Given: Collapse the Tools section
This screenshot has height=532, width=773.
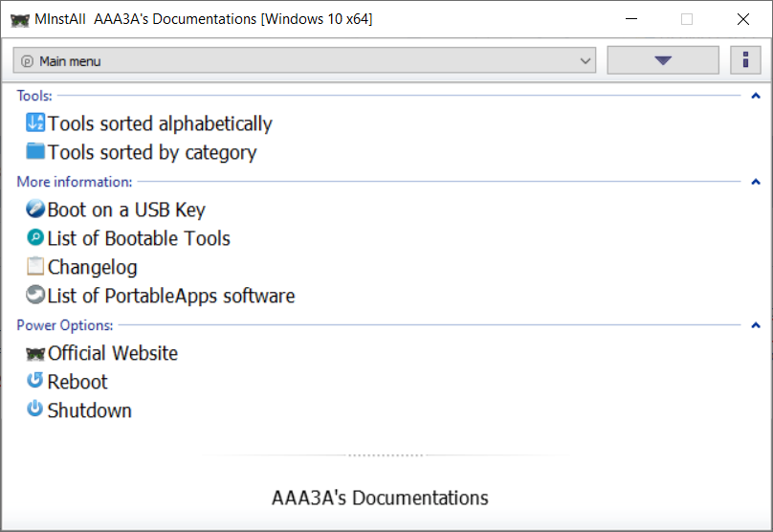Looking at the screenshot, I should coord(755,96).
